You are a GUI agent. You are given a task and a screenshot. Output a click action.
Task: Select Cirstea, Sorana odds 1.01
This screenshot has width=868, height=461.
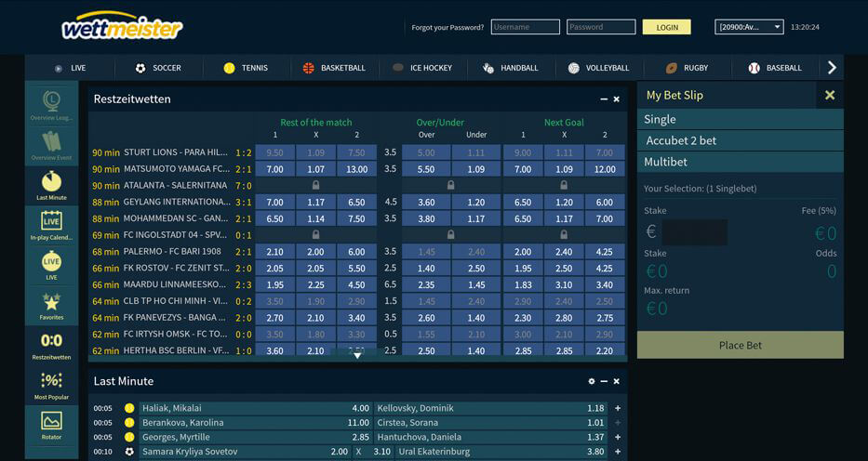pyautogui.click(x=595, y=422)
